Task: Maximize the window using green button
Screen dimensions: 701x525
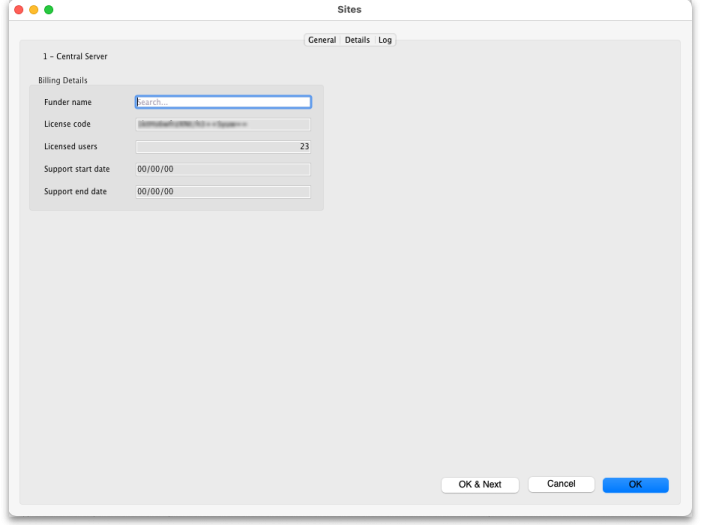Action: coord(48,9)
